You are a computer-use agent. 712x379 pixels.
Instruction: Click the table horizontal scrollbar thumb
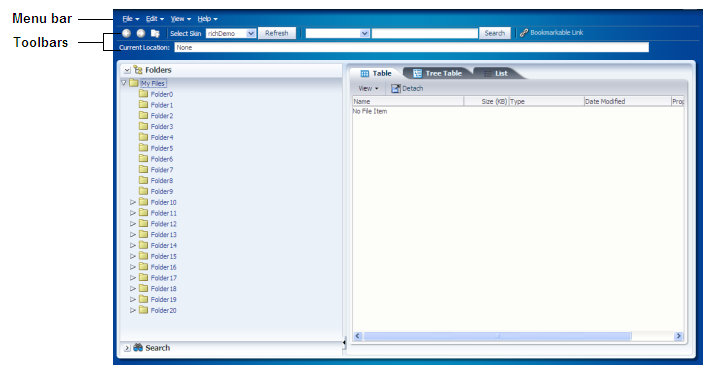497,336
